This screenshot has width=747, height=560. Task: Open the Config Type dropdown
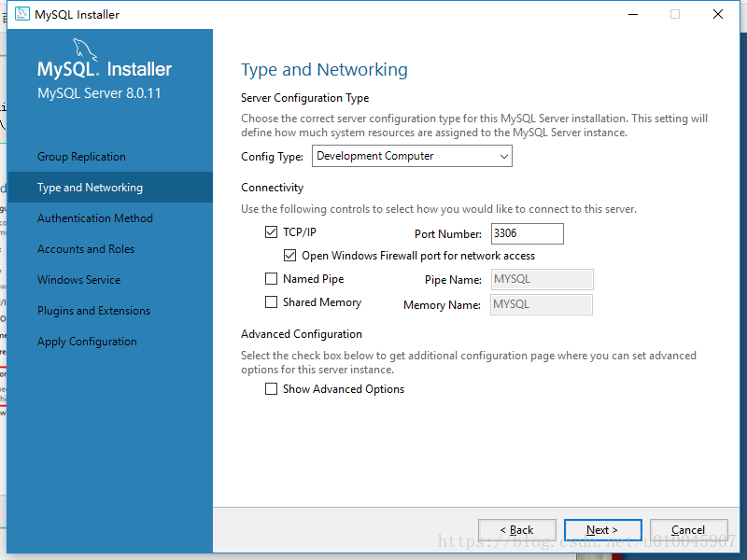[412, 156]
